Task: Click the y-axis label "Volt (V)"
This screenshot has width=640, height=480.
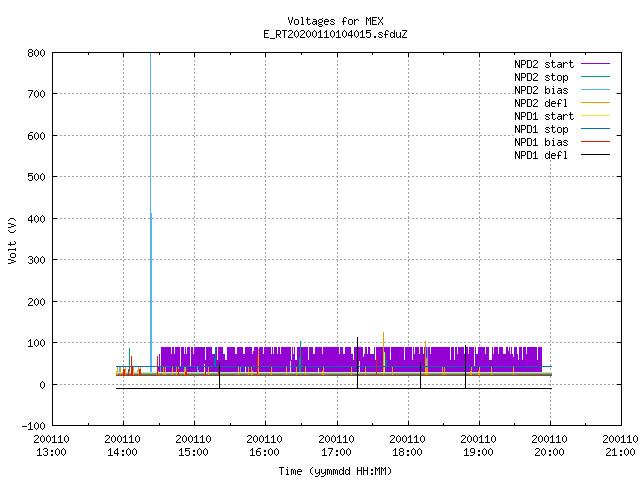Action: click(x=12, y=240)
